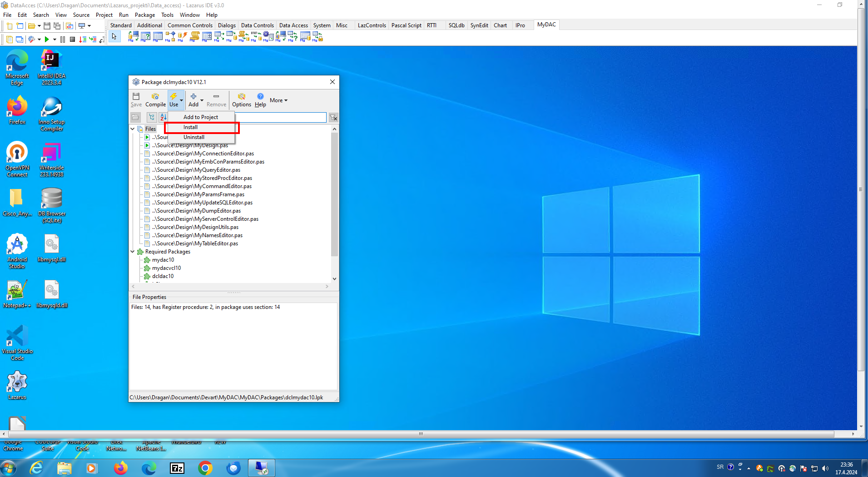Open the Use dropdown arrow
The width and height of the screenshot is (868, 477).
click(x=181, y=100)
